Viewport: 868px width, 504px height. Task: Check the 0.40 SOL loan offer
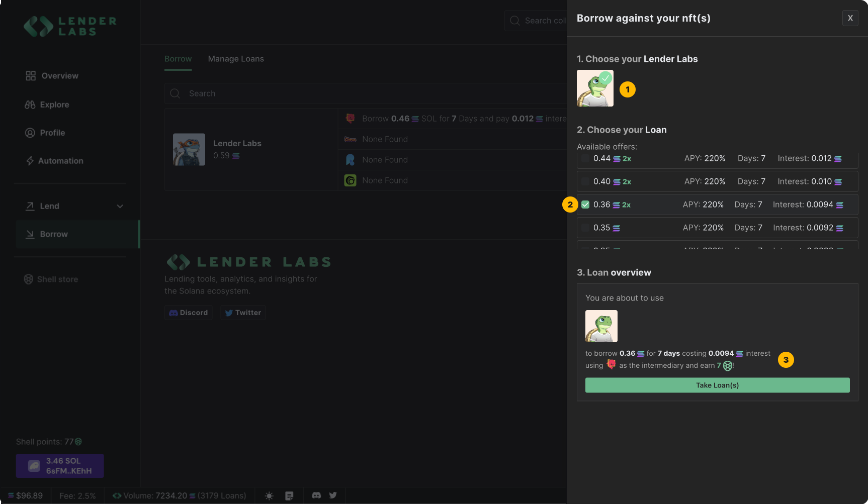coord(585,181)
